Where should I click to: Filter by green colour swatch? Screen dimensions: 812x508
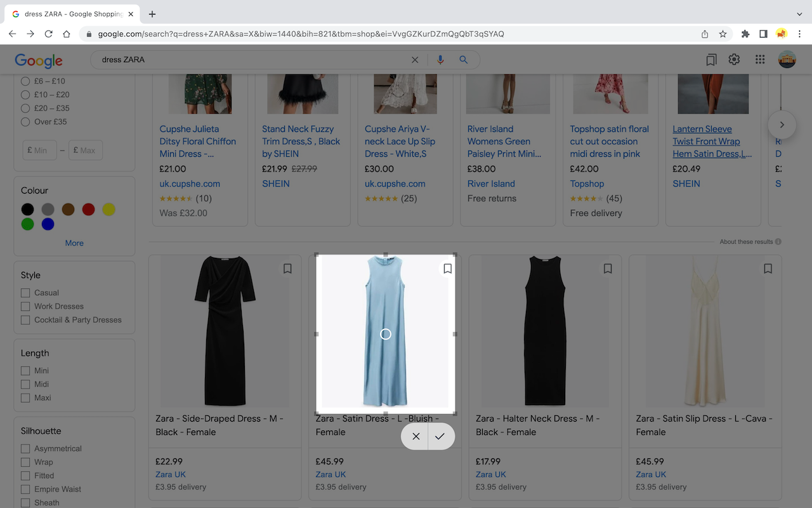pos(28,224)
